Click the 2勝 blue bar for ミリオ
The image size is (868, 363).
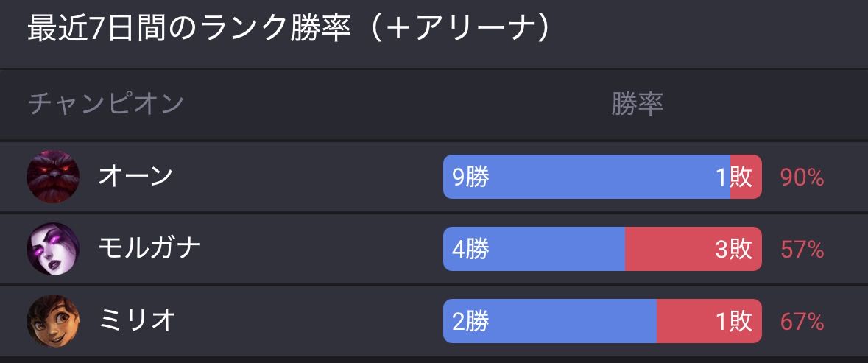549,321
